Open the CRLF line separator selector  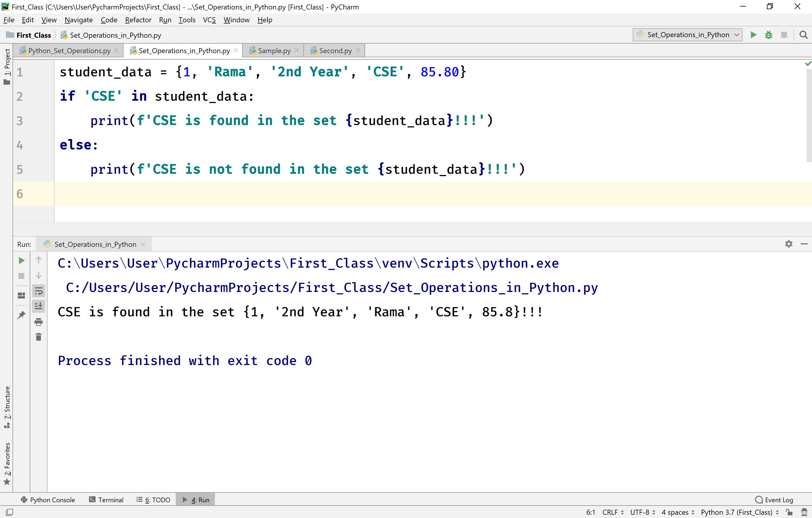point(611,512)
